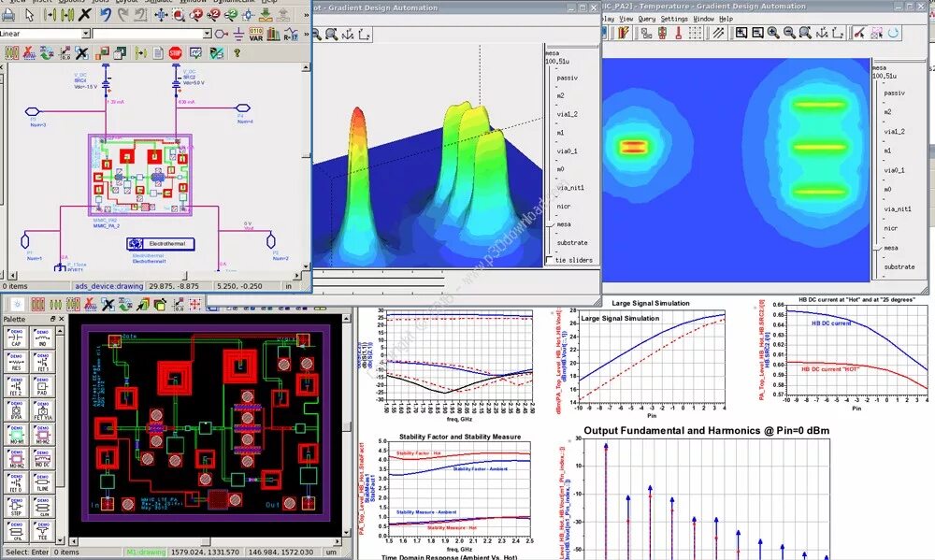Click 'substrate' label in 3D window layer list
The height and width of the screenshot is (560, 935).
click(x=572, y=243)
